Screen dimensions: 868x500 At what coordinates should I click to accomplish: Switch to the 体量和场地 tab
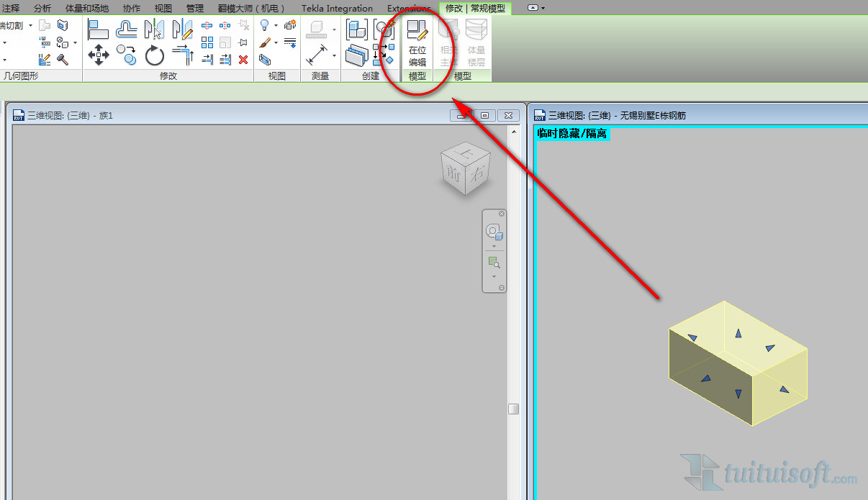(87, 9)
